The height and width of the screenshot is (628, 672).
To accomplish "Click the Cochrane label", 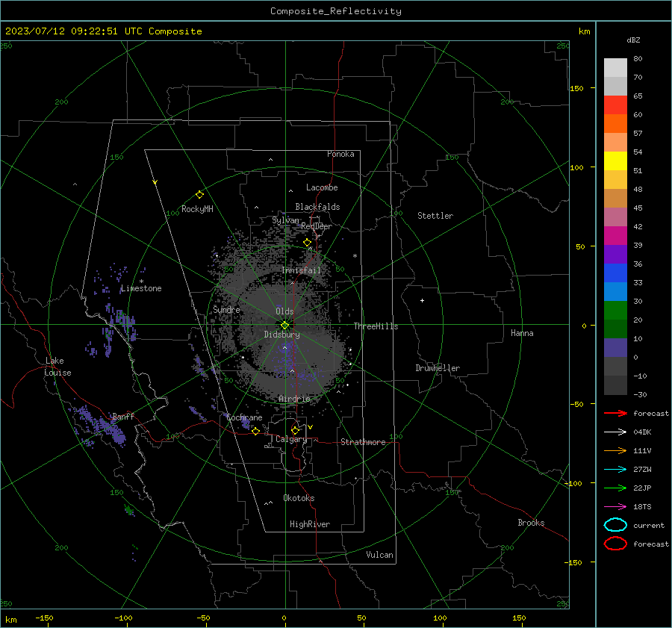I will (x=244, y=417).
